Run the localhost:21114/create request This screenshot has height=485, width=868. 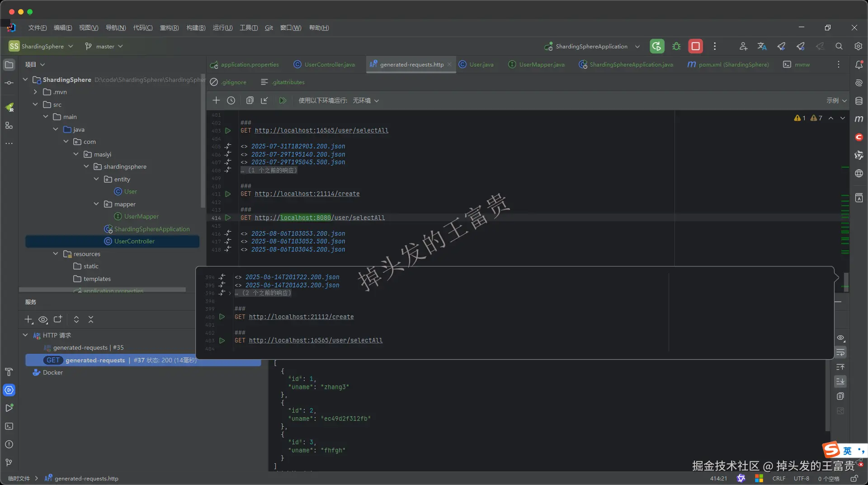[228, 194]
